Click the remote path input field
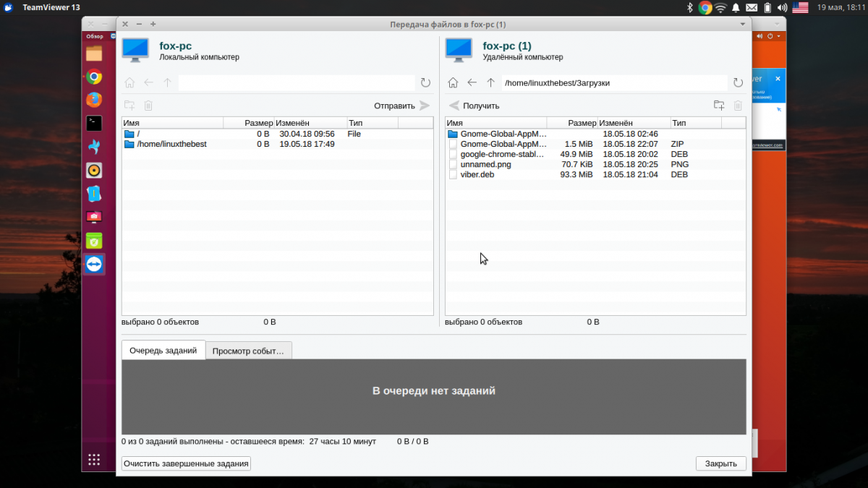Viewport: 868px width, 488px height. tap(613, 83)
